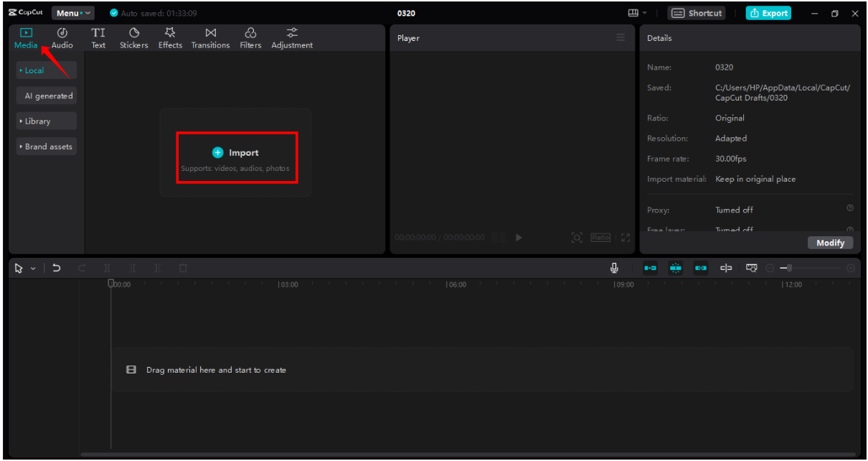Click the 'Original' ratio value
Image resolution: width=868 pixels, height=461 pixels.
point(730,118)
